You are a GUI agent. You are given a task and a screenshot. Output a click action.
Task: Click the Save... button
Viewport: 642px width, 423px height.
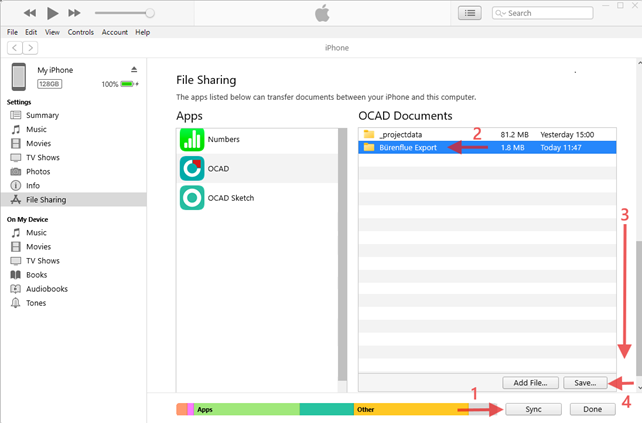click(585, 383)
